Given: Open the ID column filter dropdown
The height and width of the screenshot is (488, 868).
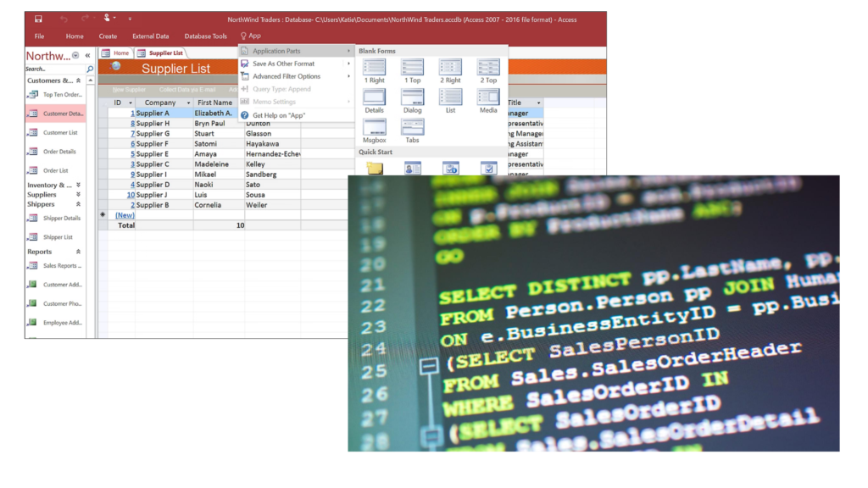Looking at the screenshot, I should (131, 103).
